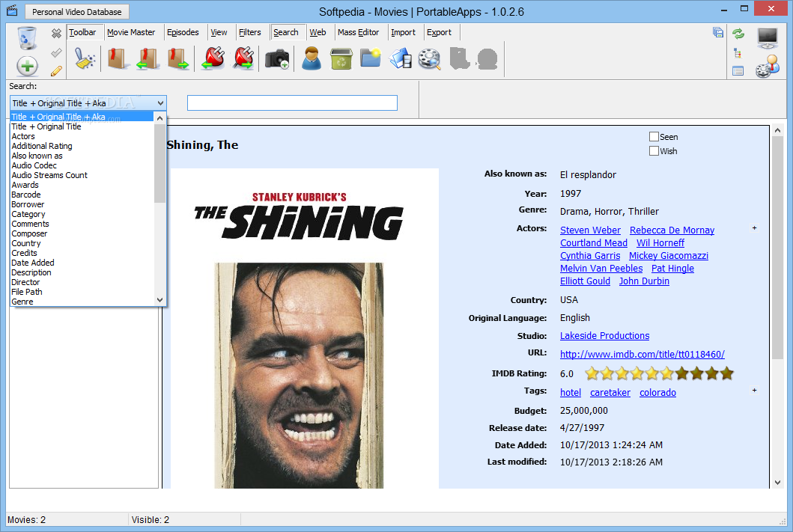Click the camera screenshot icon
Screen dimensions: 793x532
(277, 58)
